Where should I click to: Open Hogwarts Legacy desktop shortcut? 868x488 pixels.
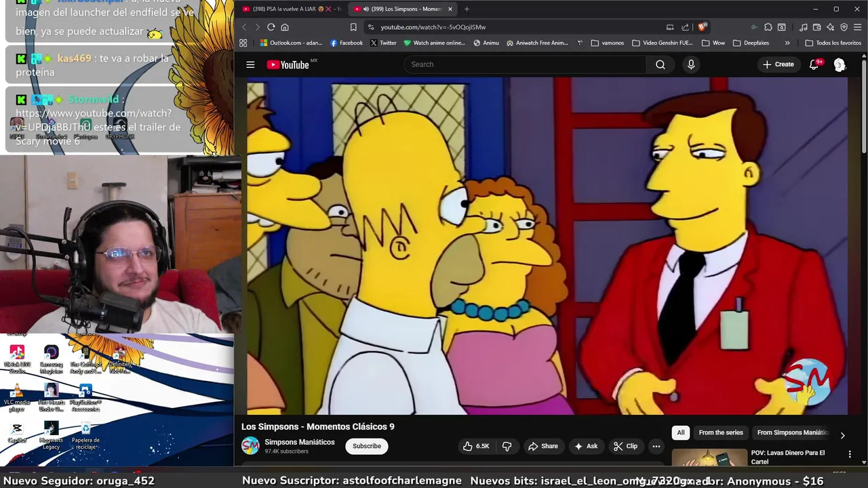(x=52, y=436)
